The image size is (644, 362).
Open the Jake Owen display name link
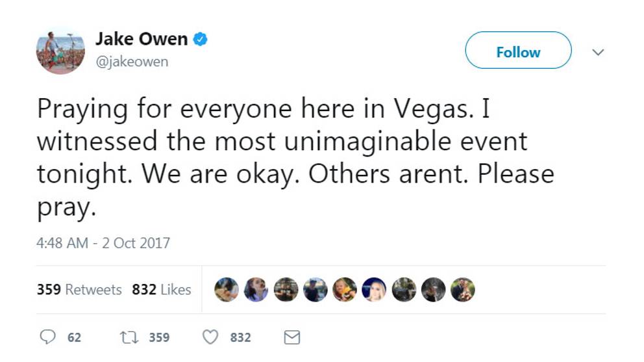tap(142, 39)
